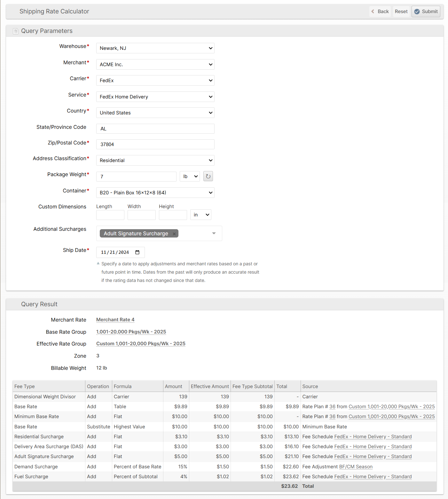Viewport: 448px width, 499px height.
Task: Focus the State/Province Code field
Action: point(155,129)
